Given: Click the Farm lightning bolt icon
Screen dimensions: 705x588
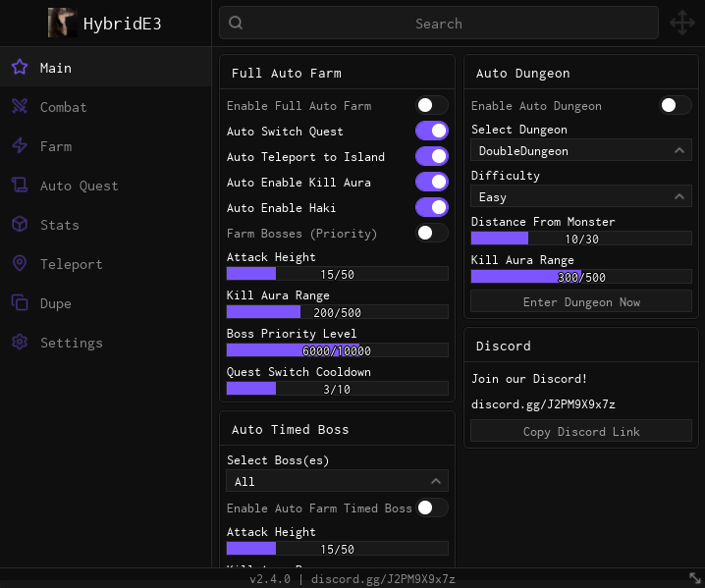Looking at the screenshot, I should 20,145.
